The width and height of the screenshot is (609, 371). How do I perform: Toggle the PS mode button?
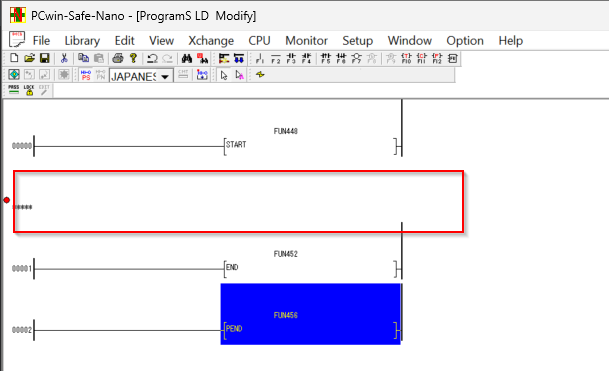86,75
